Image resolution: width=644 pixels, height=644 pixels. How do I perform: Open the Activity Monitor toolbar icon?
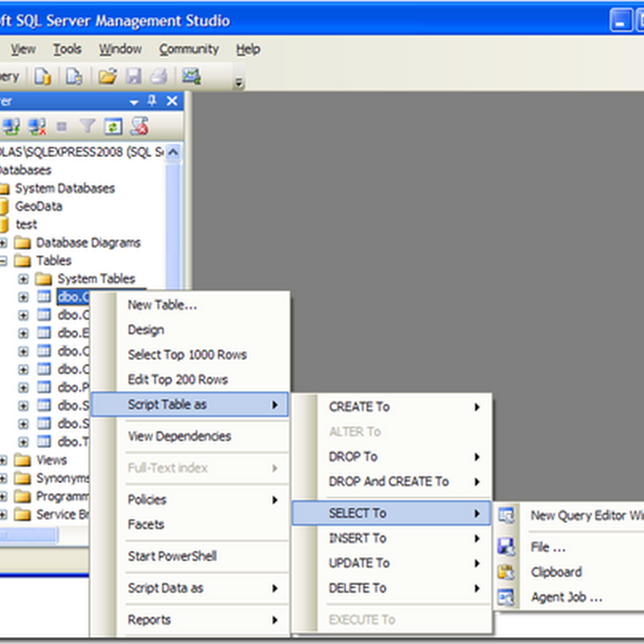point(192,76)
